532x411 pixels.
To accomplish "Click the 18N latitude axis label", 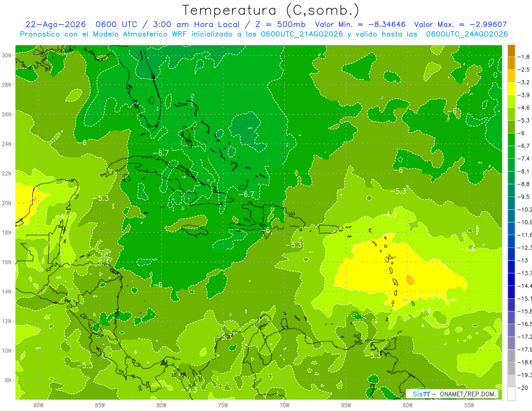I will coord(8,232).
